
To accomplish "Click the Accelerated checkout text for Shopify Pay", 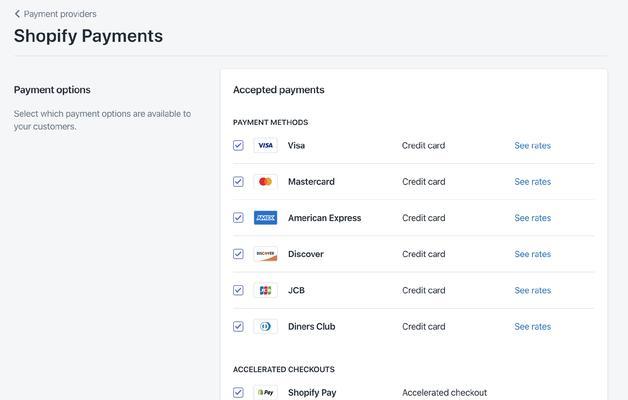I will pyautogui.click(x=445, y=393).
